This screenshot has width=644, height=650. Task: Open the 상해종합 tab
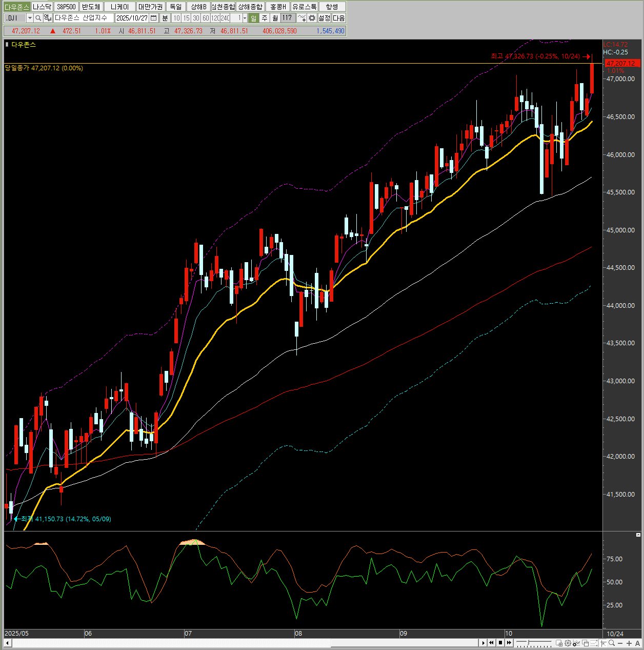point(250,7)
